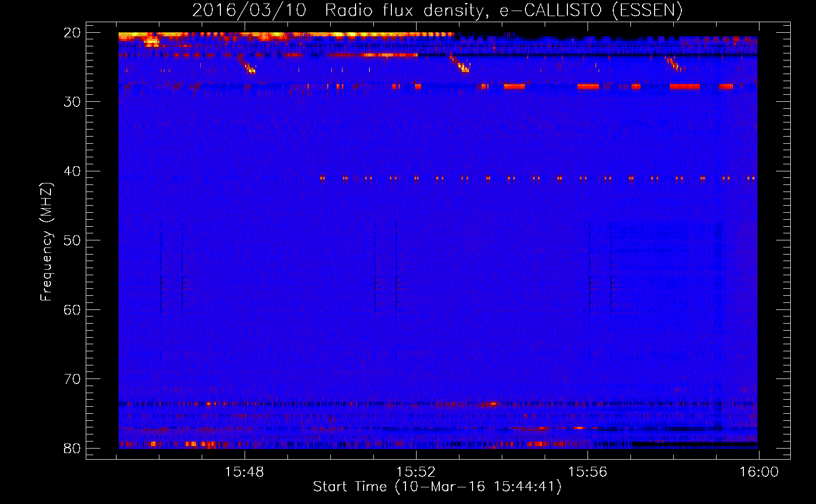Click the 40 frequency tick label
816x504 pixels.
tap(72, 171)
